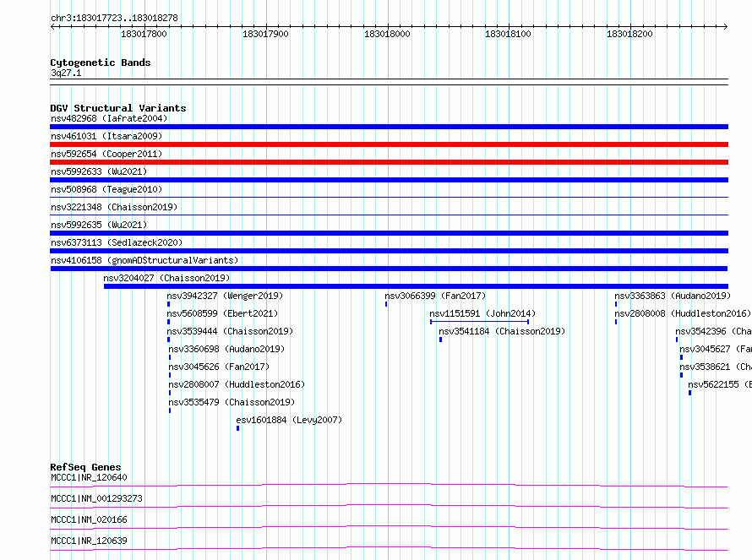This screenshot has height=560, width=752.
Task: Open the nsv3066399 (Fan2017) variant label
Action: (435, 296)
